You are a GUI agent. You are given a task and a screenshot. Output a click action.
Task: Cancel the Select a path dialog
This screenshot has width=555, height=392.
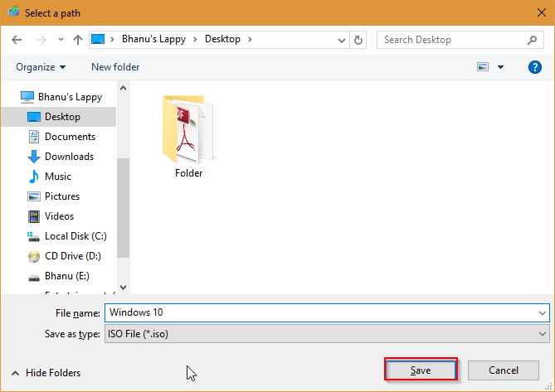pos(504,370)
